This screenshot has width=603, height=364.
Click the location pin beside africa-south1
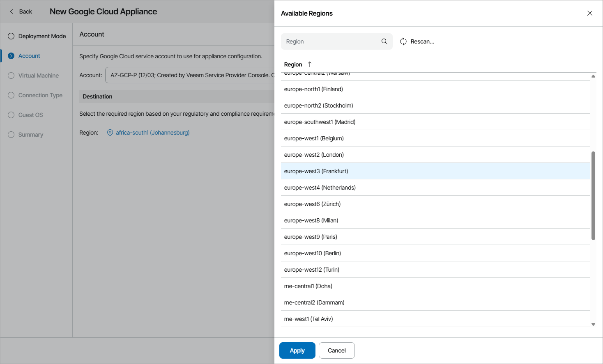[110, 132]
